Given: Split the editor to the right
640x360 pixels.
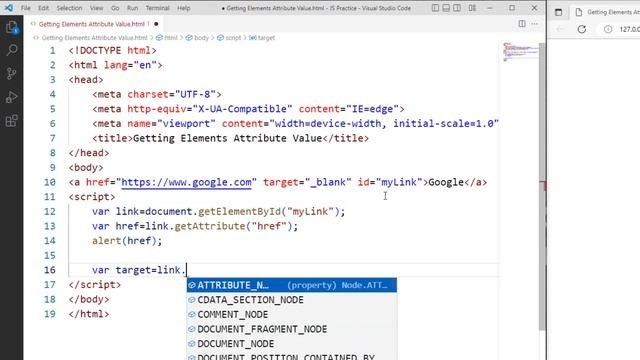Looking at the screenshot, I should tap(522, 24).
